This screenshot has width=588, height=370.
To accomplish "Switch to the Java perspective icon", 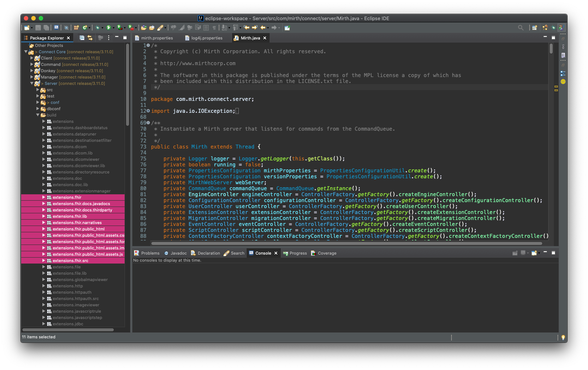I will [x=561, y=28].
